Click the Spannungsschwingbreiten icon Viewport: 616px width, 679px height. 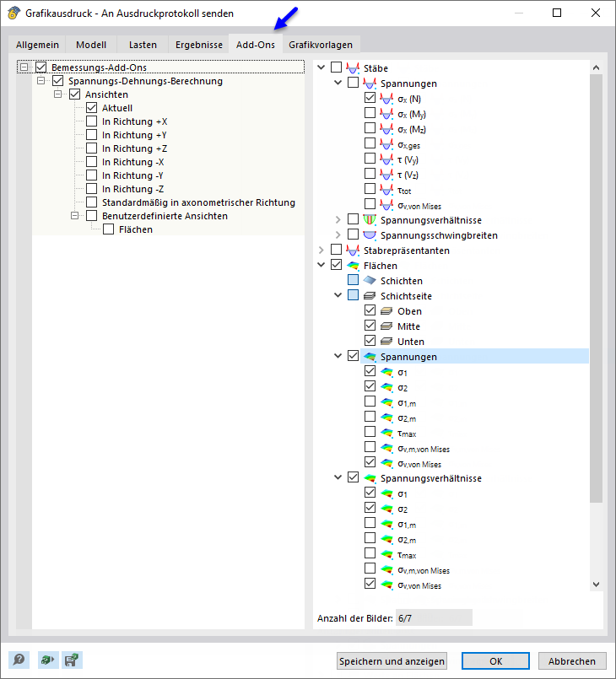tap(370, 235)
